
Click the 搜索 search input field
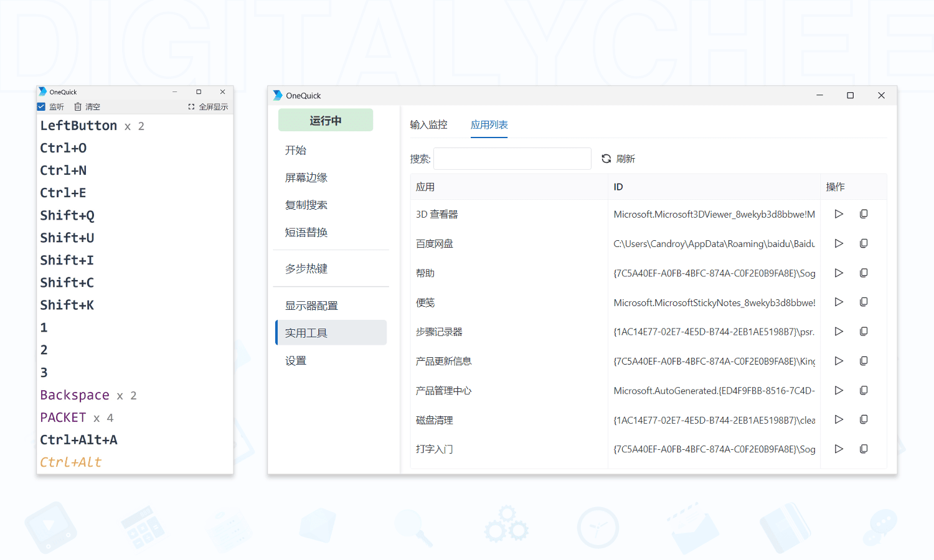tap(512, 159)
